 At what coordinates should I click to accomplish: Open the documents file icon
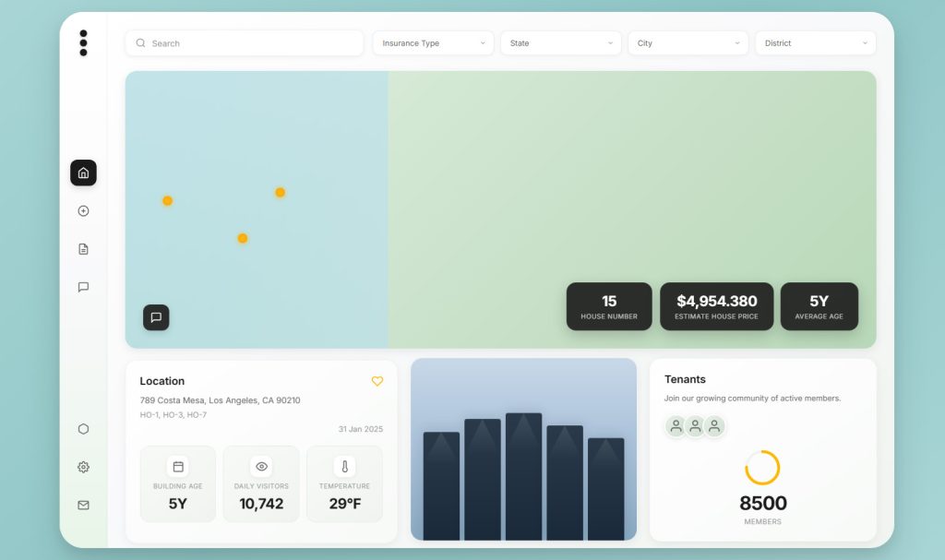tap(83, 249)
